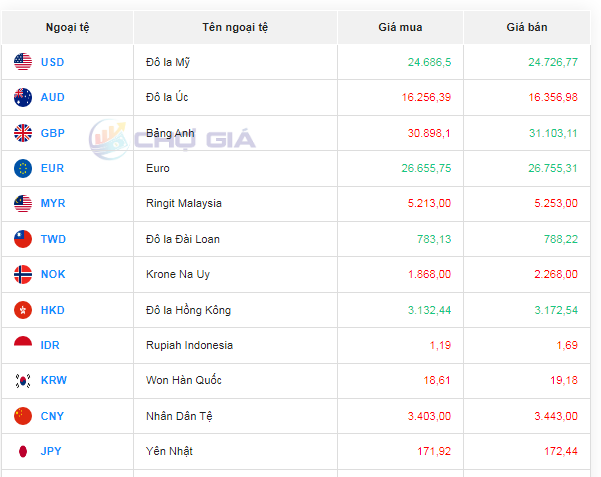The image size is (601, 477).
Task: Click the Australian flag icon
Action: click(23, 97)
